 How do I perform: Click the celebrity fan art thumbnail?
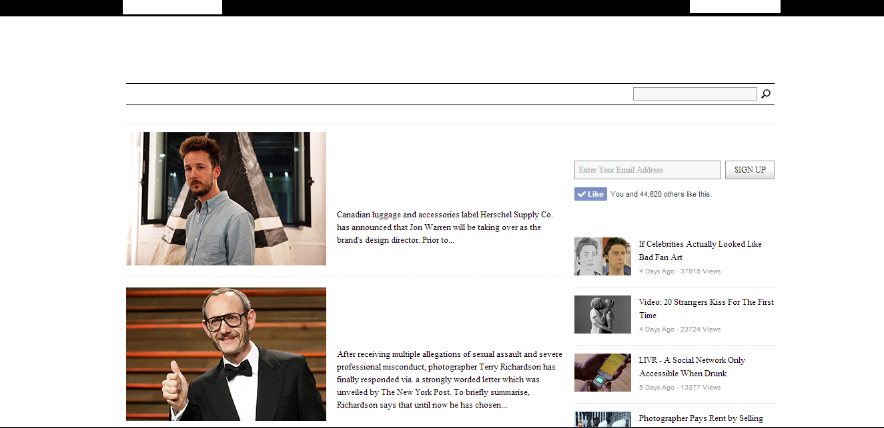(x=602, y=256)
